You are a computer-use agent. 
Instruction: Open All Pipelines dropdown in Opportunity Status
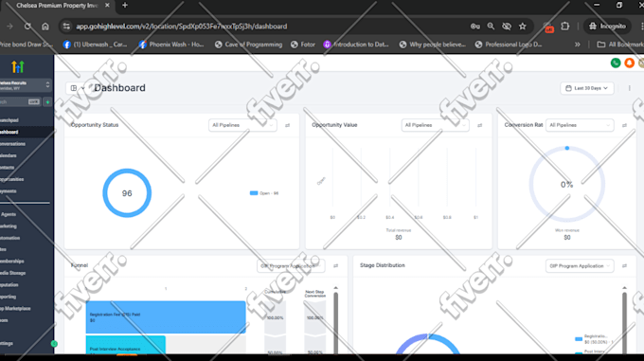[x=242, y=125]
